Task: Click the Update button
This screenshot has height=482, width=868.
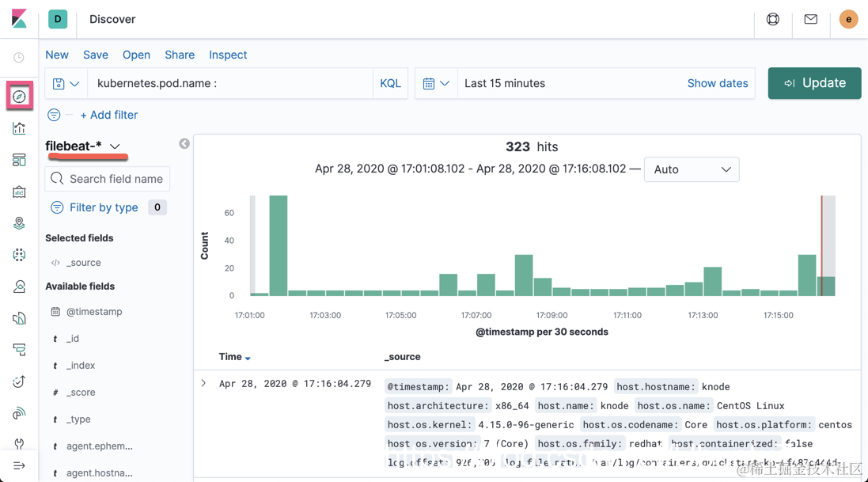Action: 814,83
